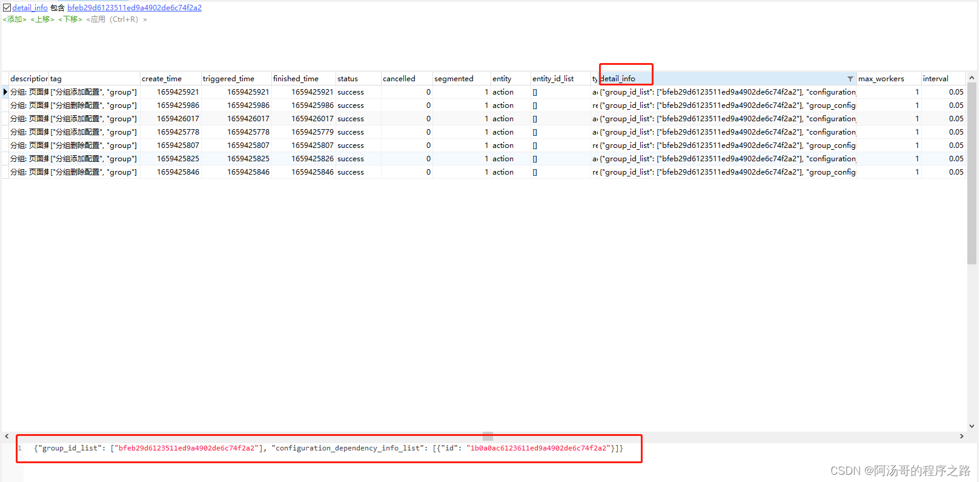Click the <上移> move up button
The width and height of the screenshot is (980, 482).
[42, 19]
